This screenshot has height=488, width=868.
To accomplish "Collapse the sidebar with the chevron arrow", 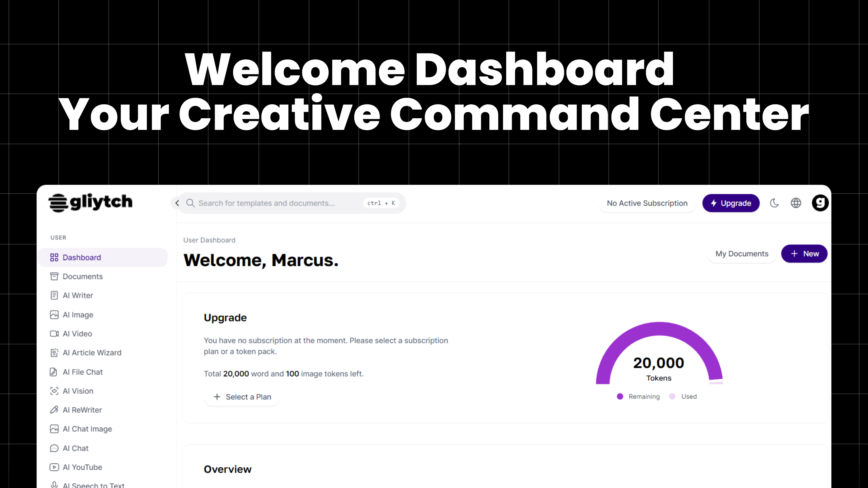I will coord(177,203).
